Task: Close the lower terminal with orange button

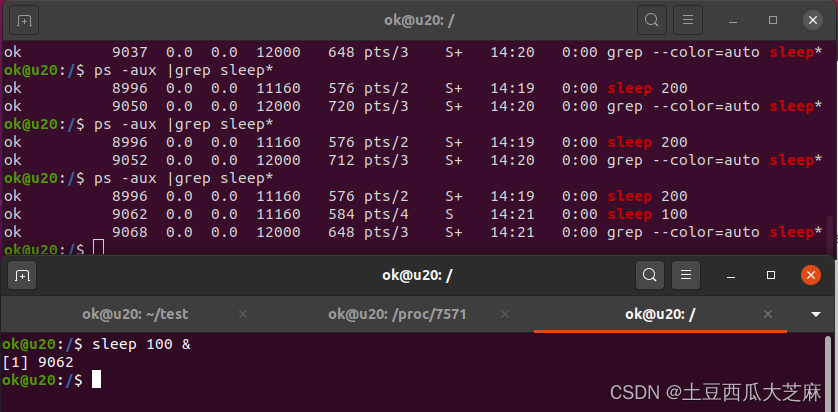Action: tap(811, 275)
